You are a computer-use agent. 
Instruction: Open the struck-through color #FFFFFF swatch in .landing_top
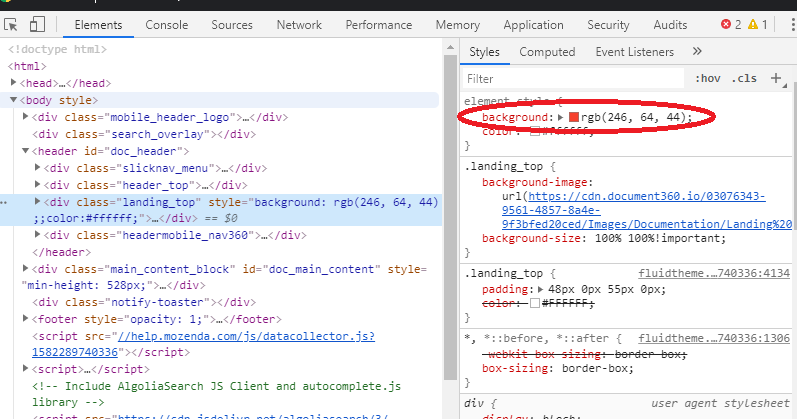click(x=535, y=303)
